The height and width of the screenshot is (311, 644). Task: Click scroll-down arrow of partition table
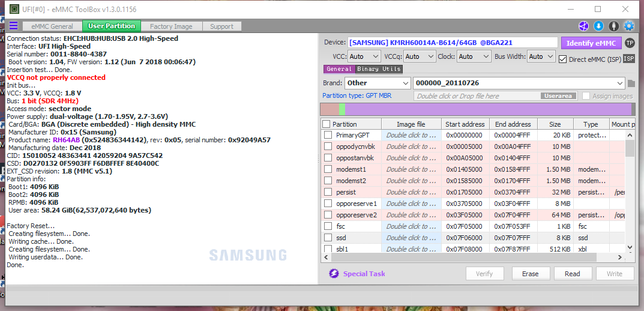630,247
